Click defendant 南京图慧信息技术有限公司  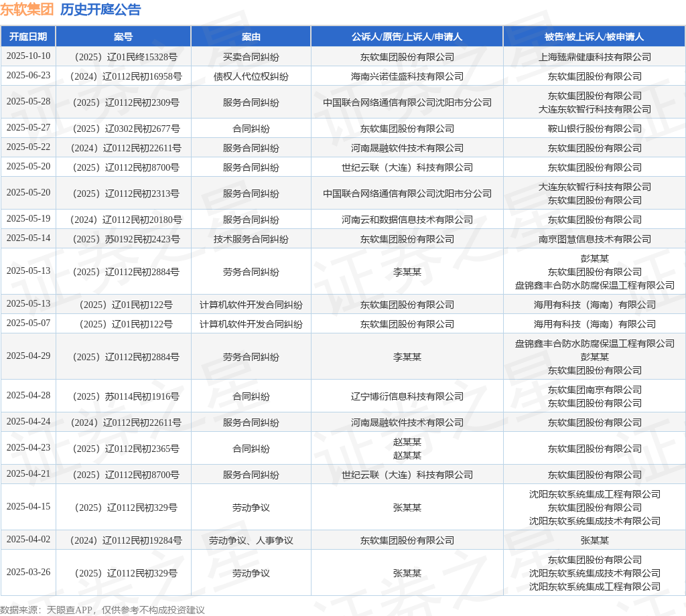(x=595, y=240)
